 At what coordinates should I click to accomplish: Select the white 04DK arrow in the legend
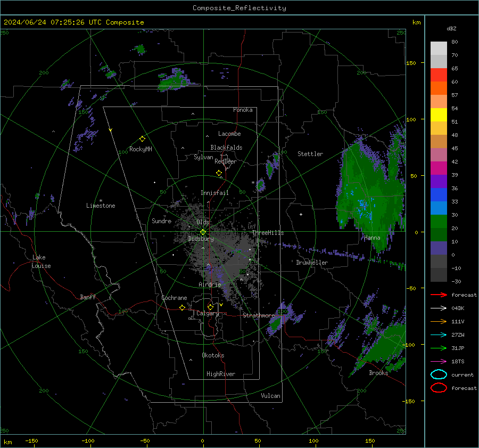(439, 308)
